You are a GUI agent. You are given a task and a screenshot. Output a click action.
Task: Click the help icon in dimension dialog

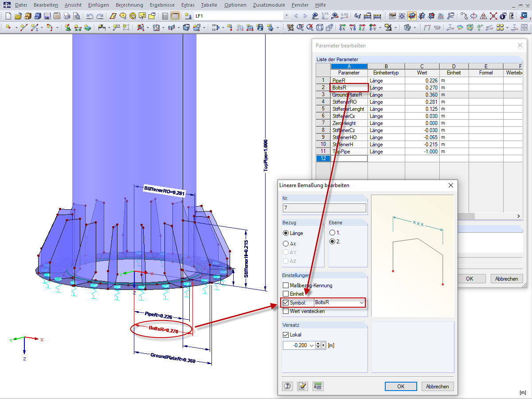(x=287, y=386)
